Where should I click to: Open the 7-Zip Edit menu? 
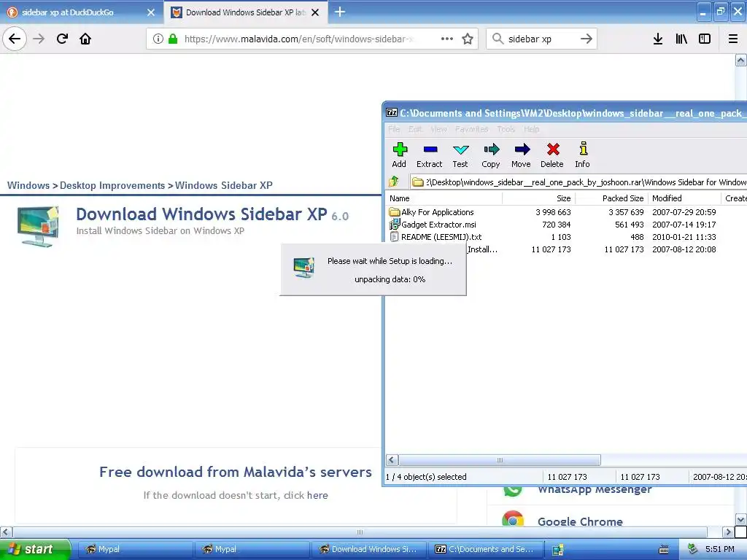pos(415,129)
